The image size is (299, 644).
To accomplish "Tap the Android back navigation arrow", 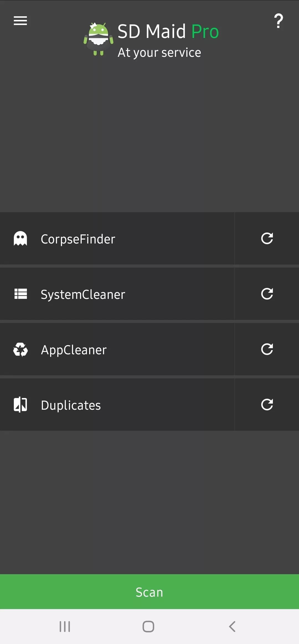I will pos(232,627).
